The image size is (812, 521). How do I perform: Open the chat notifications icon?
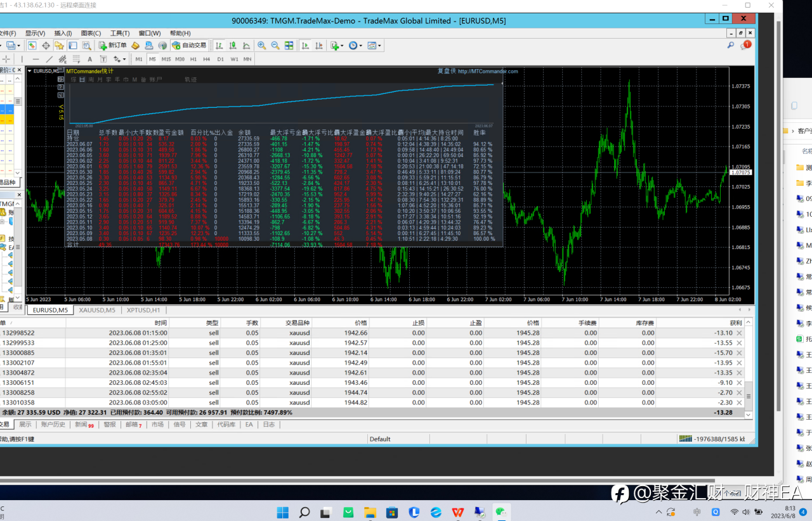[x=746, y=45]
